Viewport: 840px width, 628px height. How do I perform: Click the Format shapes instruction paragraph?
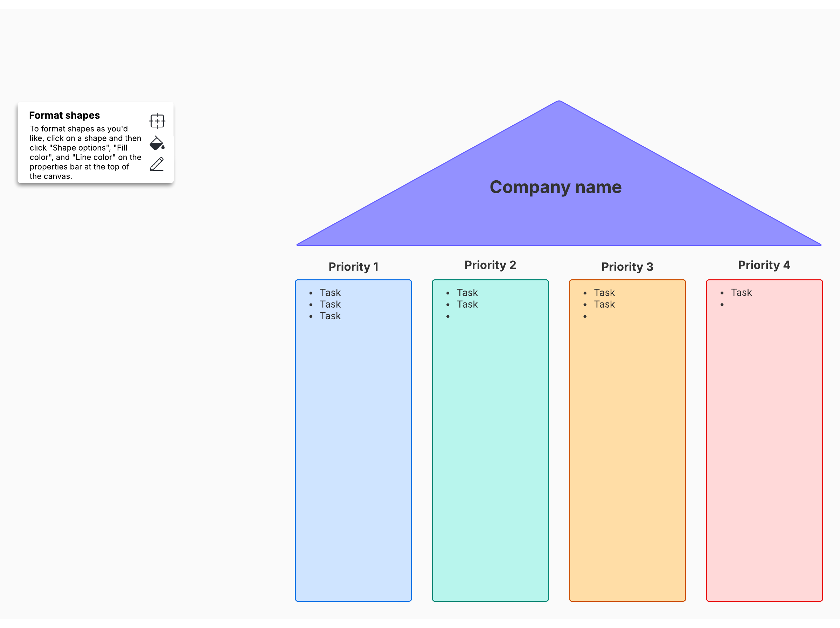pyautogui.click(x=85, y=152)
